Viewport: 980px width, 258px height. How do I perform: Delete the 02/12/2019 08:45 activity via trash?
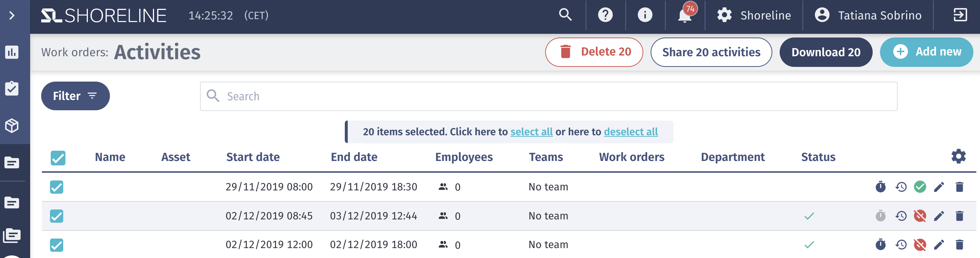tap(959, 216)
